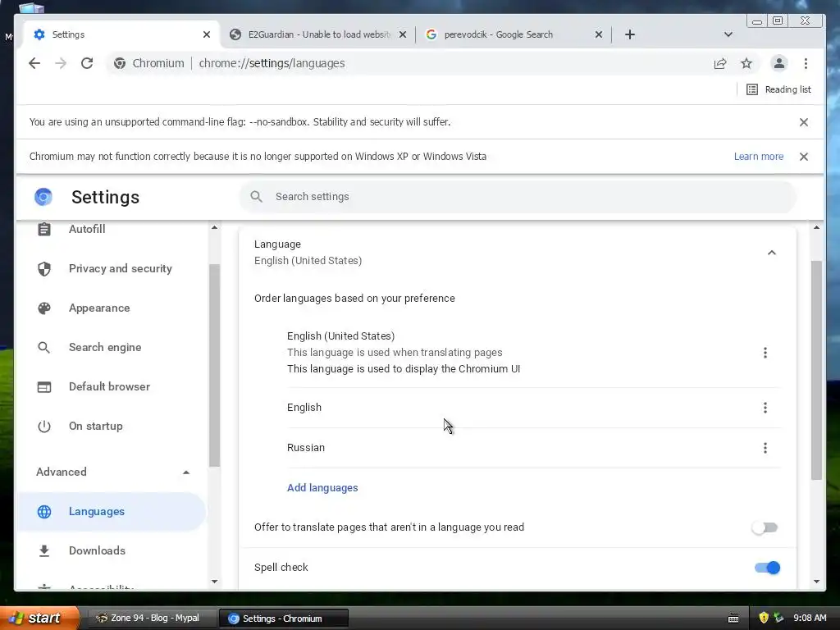Click the Appearance palette icon
Screen dimensions: 840x630
pyautogui.click(x=44, y=308)
